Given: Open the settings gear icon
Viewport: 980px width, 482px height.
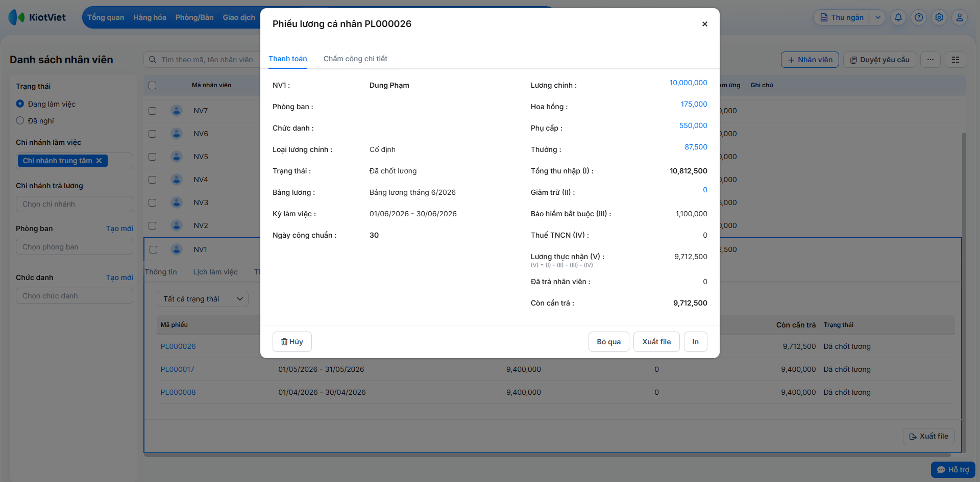Looking at the screenshot, I should [x=939, y=17].
